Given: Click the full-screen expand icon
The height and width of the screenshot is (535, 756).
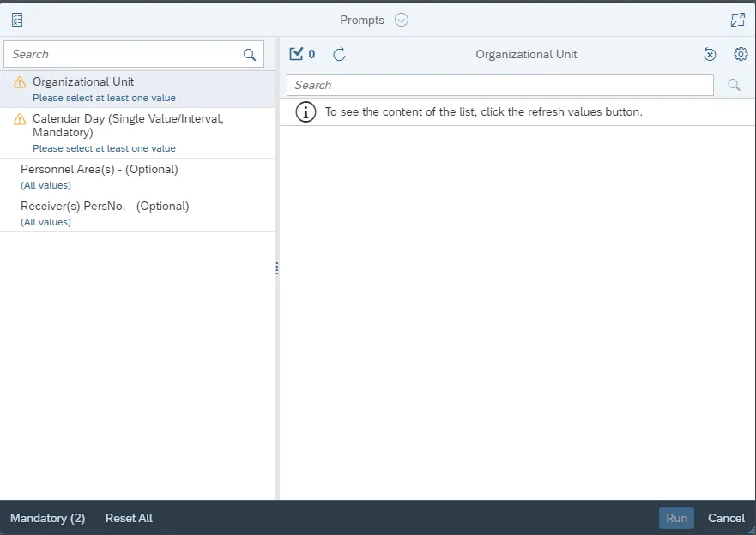Looking at the screenshot, I should [737, 20].
